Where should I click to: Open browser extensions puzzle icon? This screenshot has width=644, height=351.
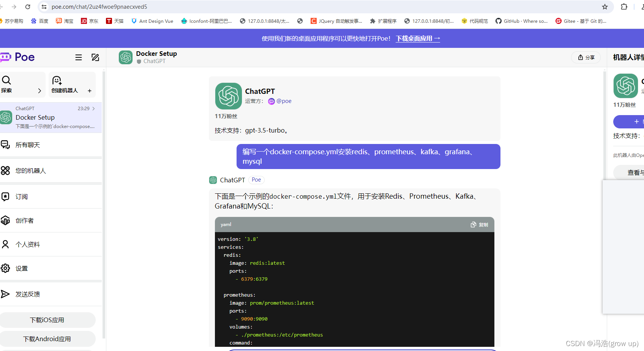[x=624, y=7]
